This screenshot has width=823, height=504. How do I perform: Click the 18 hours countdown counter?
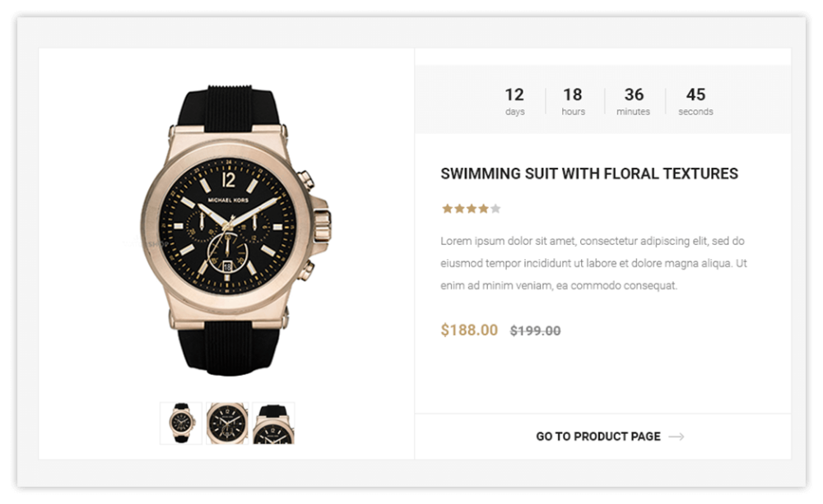[x=573, y=101]
